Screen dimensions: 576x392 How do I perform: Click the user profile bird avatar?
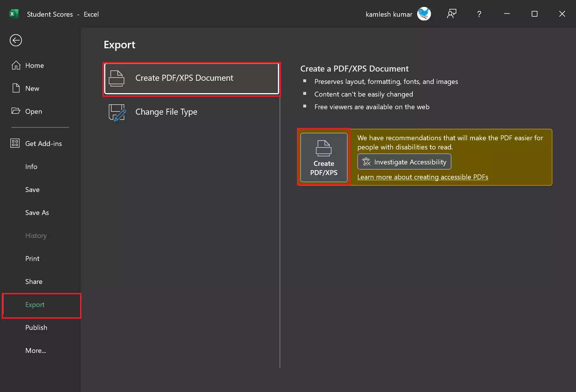point(424,14)
